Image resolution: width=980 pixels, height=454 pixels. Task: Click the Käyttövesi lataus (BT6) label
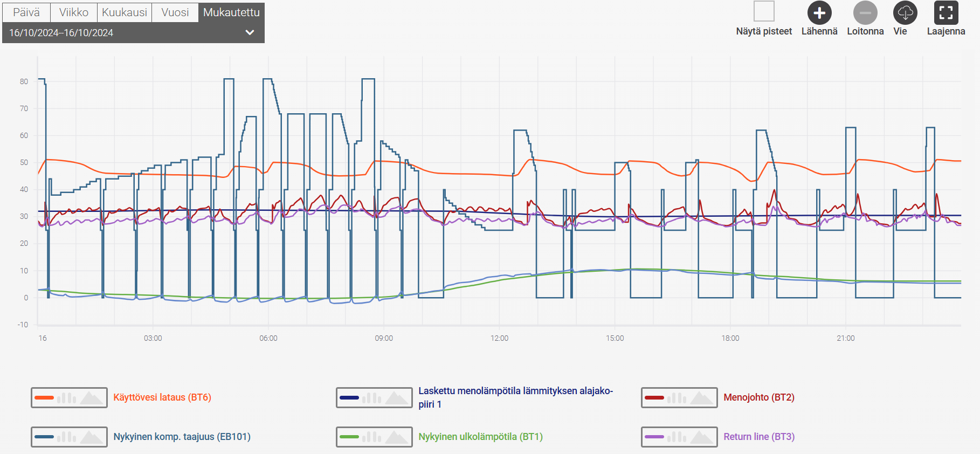tap(162, 397)
